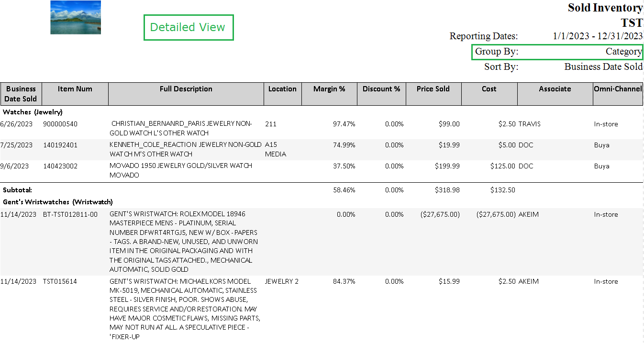Click the "$2.50" cost in the TRAVIS row
Screen dimensions: 644x343
[x=507, y=124]
